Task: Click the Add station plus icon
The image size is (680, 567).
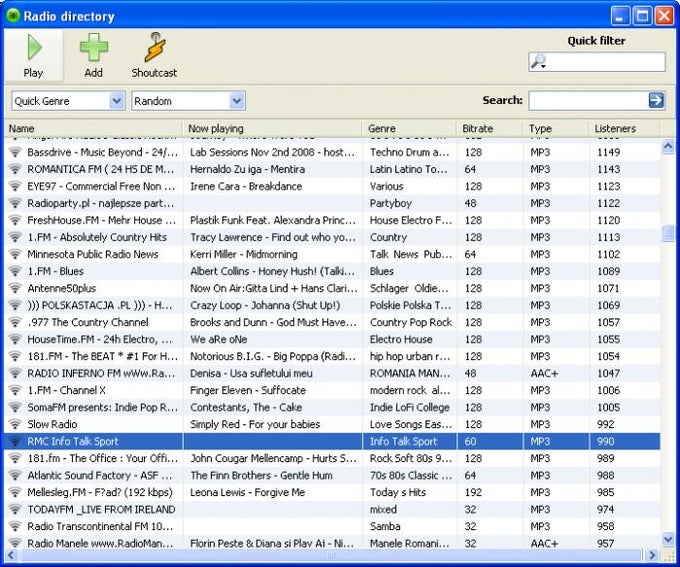Action: pyautogui.click(x=93, y=48)
